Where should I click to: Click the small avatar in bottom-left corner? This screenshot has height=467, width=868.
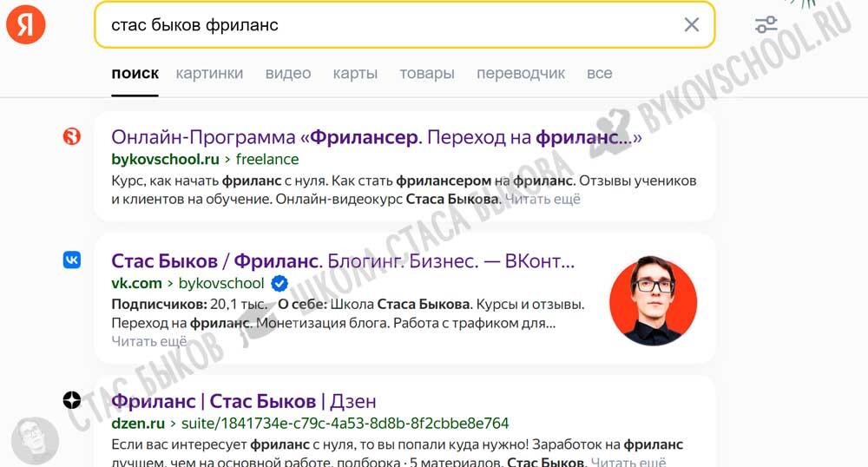[34, 440]
